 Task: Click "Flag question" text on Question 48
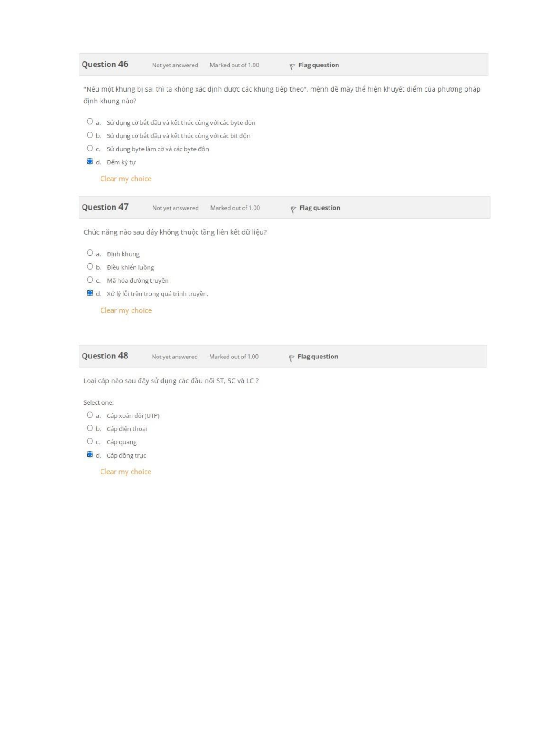pos(318,357)
